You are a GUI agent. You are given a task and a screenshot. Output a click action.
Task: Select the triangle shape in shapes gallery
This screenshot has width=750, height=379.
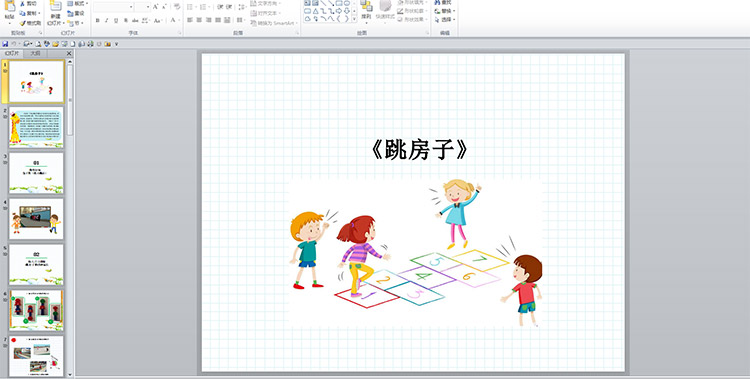[316, 11]
